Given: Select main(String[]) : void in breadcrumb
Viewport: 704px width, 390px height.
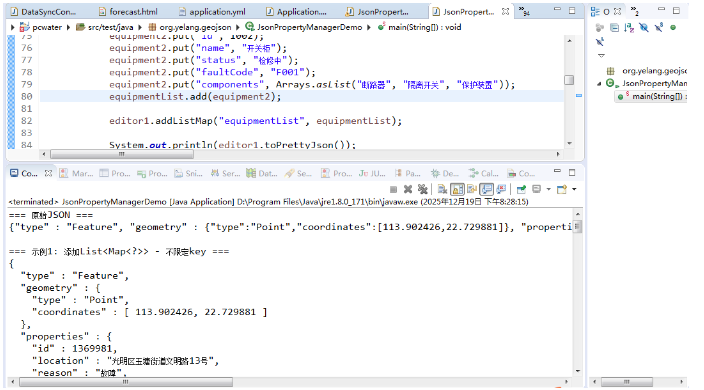Looking at the screenshot, I should click(x=425, y=27).
